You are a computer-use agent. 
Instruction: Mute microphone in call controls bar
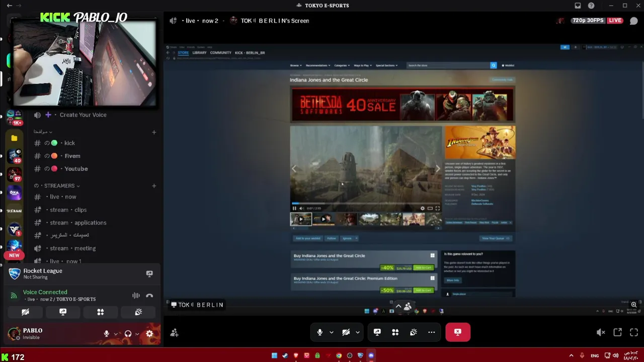319,332
